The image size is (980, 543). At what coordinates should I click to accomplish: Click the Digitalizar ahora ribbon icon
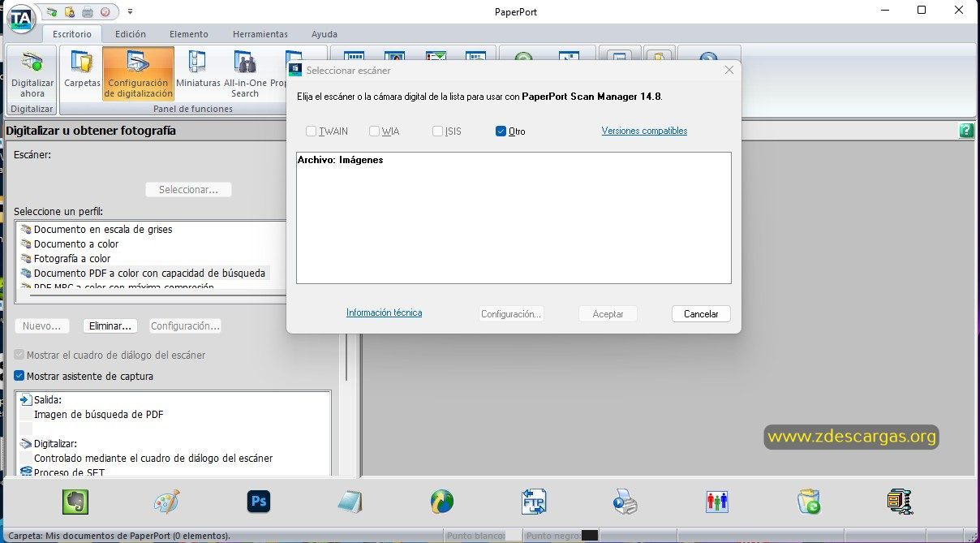(x=32, y=74)
